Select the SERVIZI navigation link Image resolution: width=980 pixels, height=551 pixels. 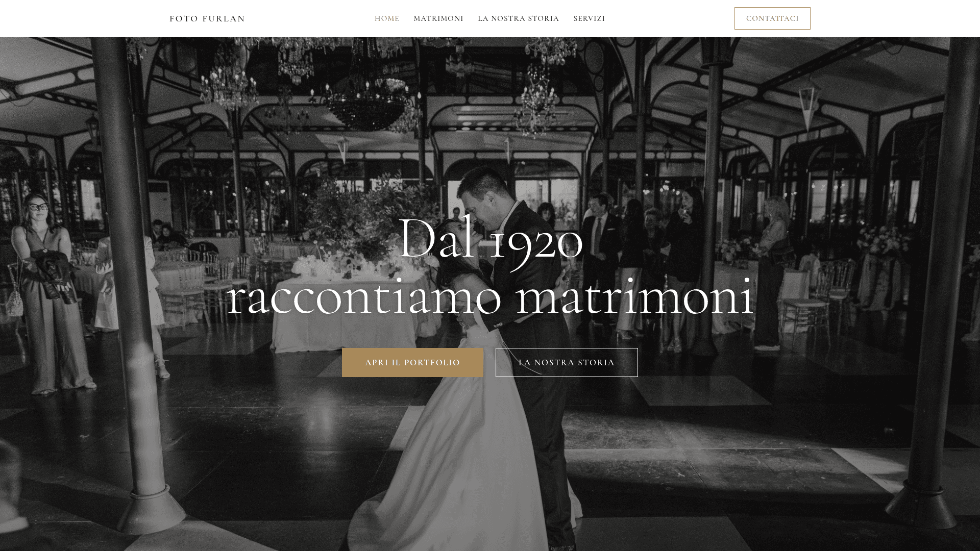pos(590,18)
